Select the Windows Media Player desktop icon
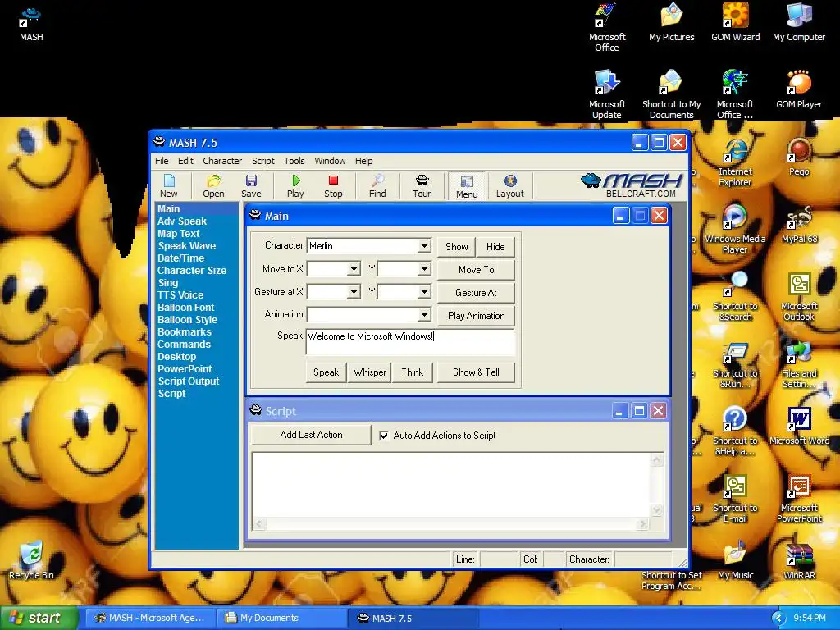This screenshot has width=840, height=630. coord(735,230)
